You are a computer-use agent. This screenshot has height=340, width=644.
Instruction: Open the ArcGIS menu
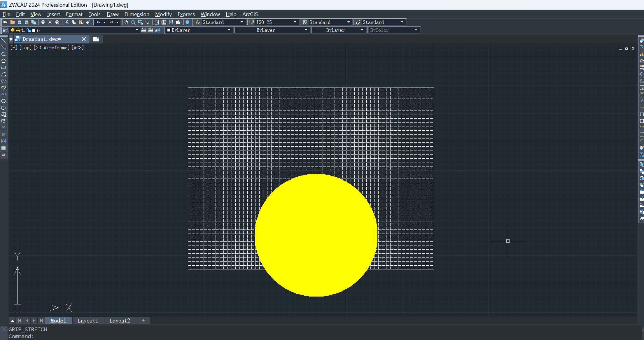250,14
